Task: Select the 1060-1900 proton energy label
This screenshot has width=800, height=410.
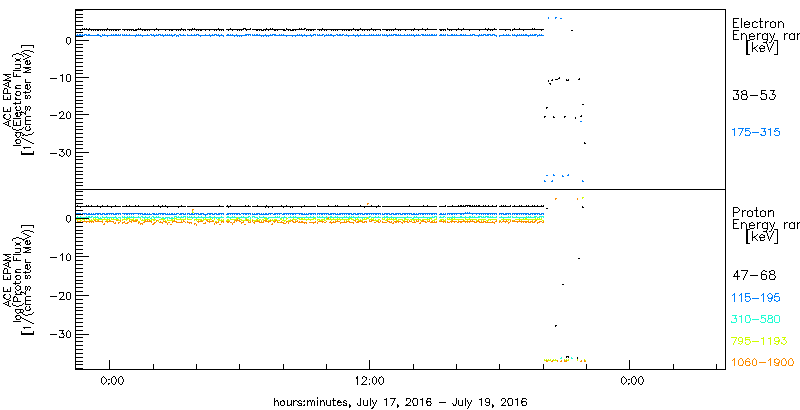Action: click(763, 362)
